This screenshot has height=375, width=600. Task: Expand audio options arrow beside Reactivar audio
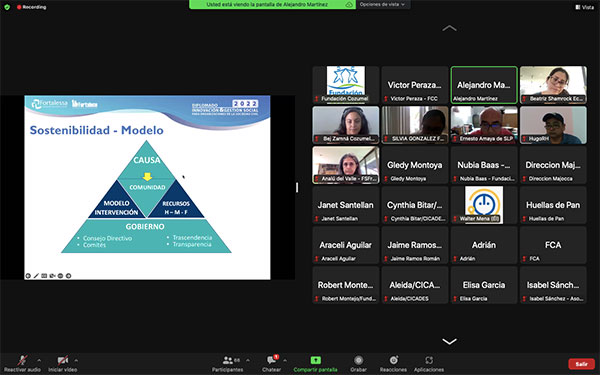pos(39,360)
